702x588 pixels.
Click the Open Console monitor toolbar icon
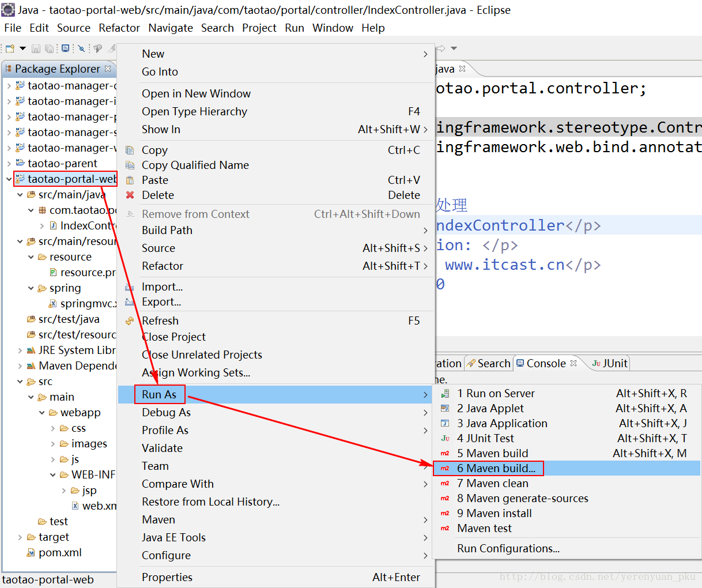[65, 48]
